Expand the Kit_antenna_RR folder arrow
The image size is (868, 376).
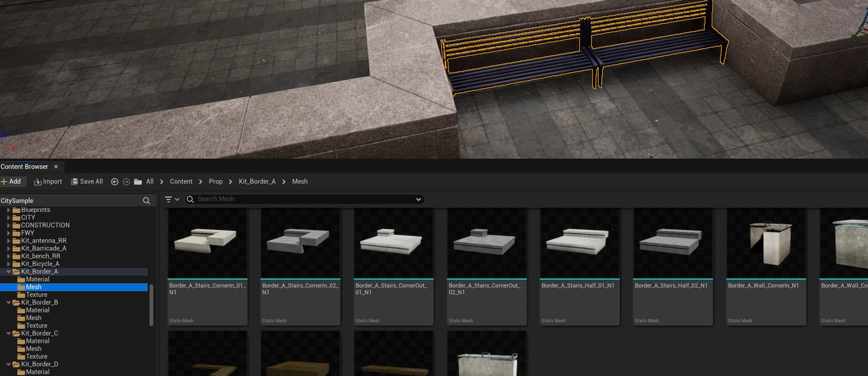click(x=9, y=241)
